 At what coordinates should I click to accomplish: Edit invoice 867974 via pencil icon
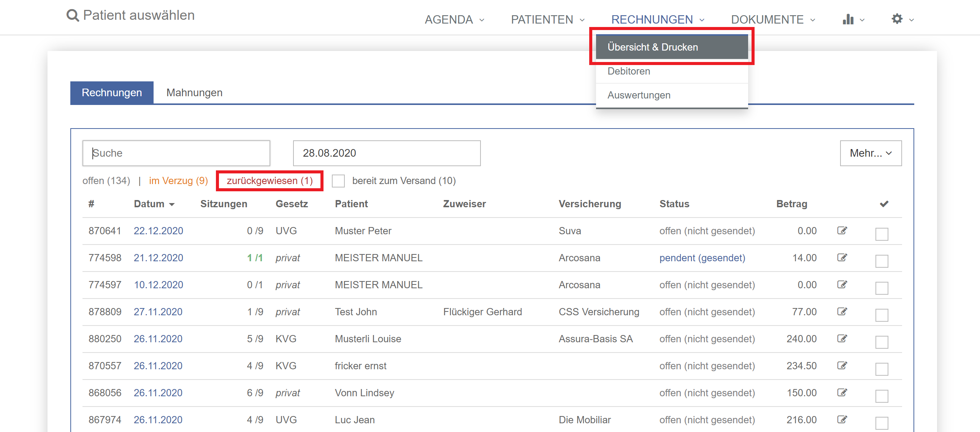842,420
